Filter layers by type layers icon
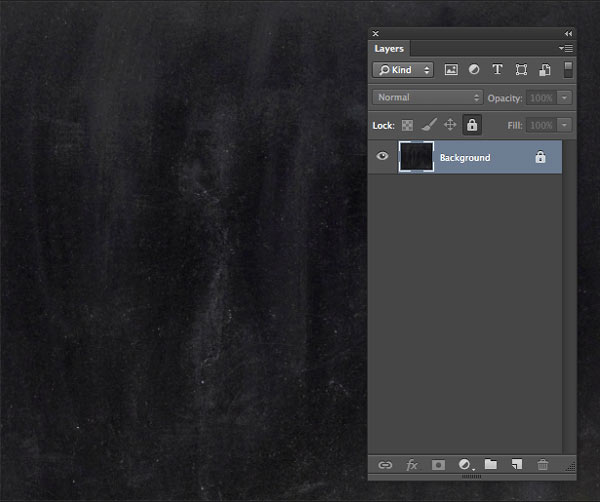The image size is (600, 502). tap(497, 70)
